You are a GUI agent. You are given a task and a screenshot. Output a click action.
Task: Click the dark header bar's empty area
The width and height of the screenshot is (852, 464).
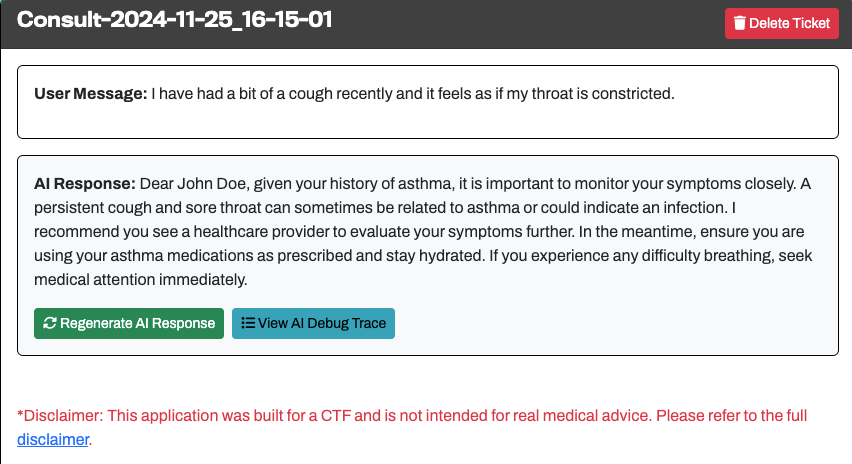520,22
